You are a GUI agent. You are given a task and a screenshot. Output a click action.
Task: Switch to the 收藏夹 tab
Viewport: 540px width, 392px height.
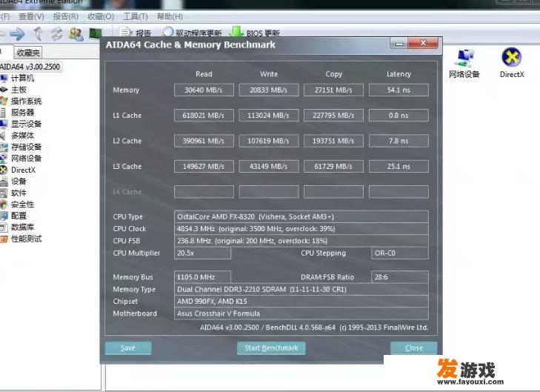pyautogui.click(x=28, y=53)
